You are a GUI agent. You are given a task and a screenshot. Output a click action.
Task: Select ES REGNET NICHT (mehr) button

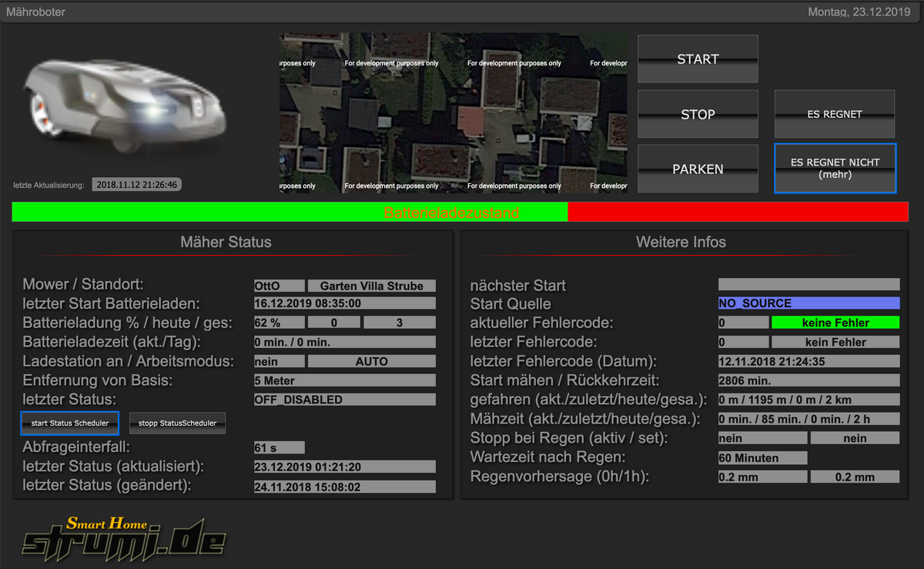coord(835,169)
